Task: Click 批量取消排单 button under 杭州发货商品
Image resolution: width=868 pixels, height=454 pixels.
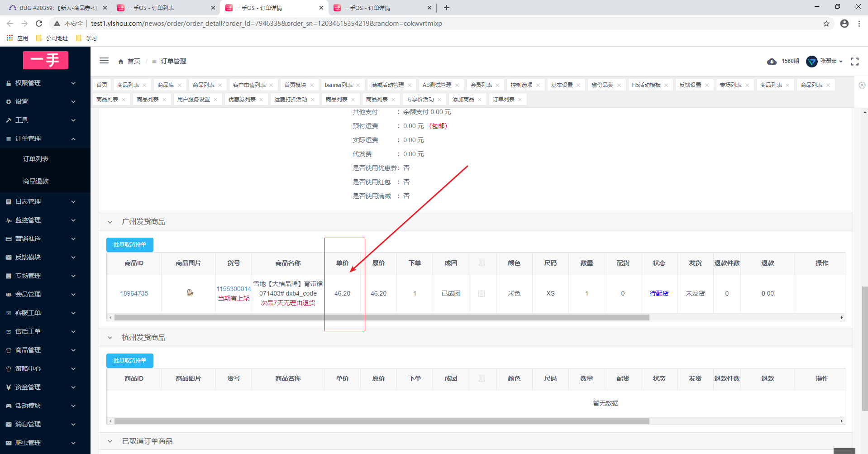Action: pos(130,361)
